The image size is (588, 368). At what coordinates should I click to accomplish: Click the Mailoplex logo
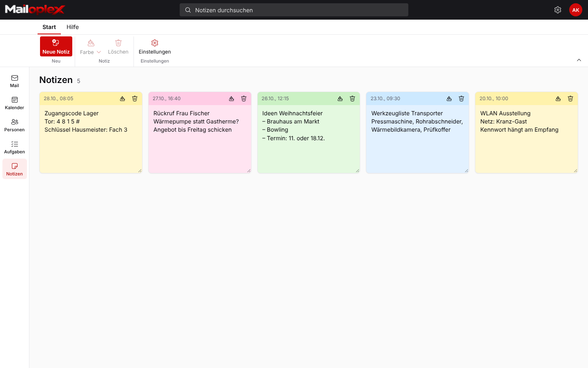coord(35,9)
